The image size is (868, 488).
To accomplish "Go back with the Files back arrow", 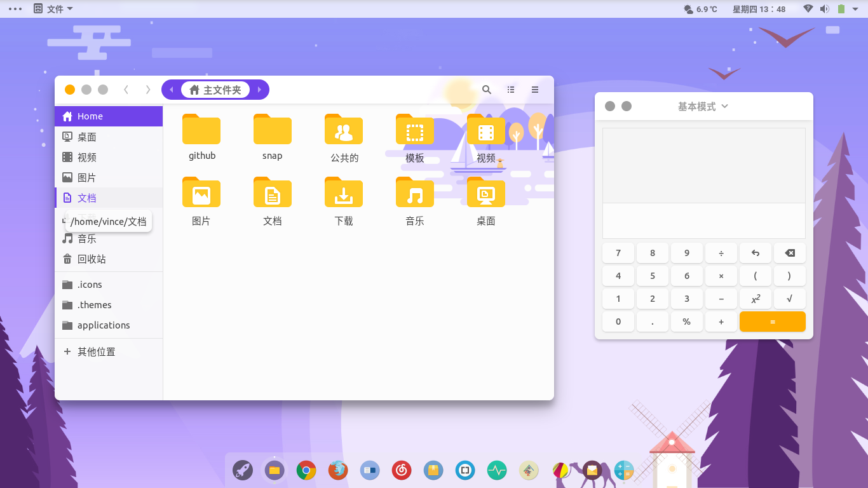I will click(x=126, y=90).
